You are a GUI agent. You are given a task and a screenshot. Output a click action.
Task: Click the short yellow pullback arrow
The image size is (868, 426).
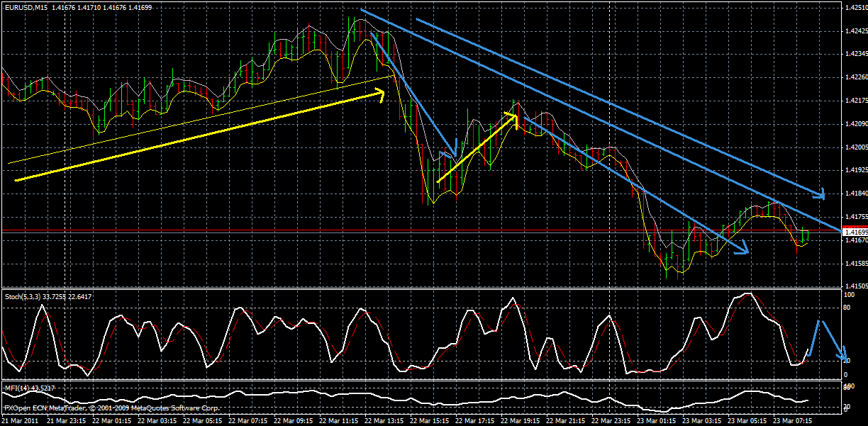pos(475,149)
